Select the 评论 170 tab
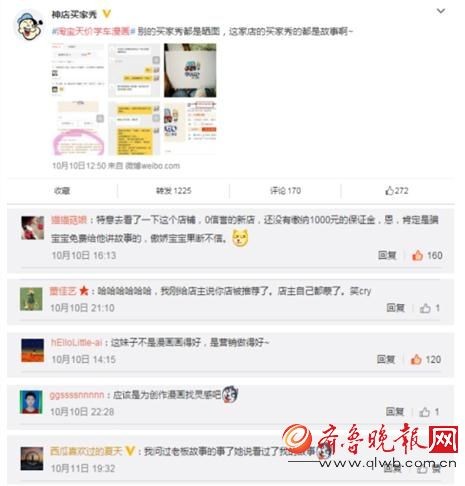This screenshot has height=486, width=465. [x=285, y=191]
